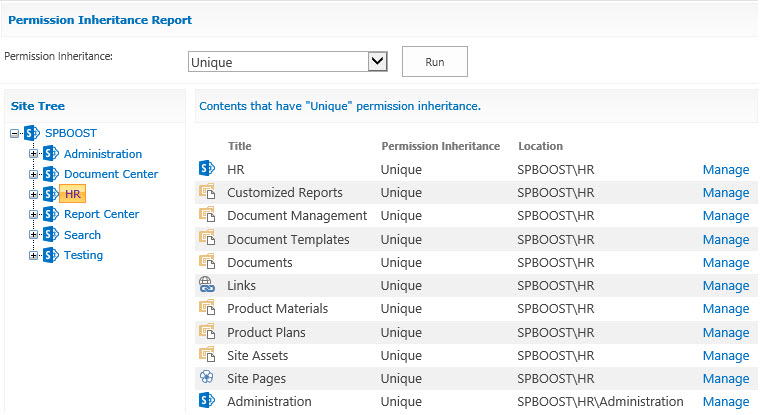761x415 pixels.
Task: Click Manage link for Product Materials
Action: (x=726, y=309)
